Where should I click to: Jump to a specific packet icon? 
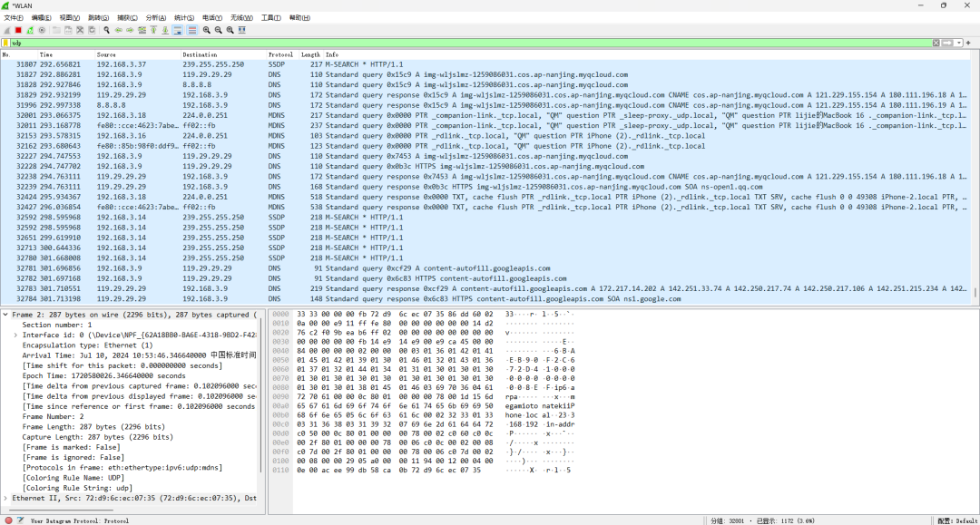(142, 30)
